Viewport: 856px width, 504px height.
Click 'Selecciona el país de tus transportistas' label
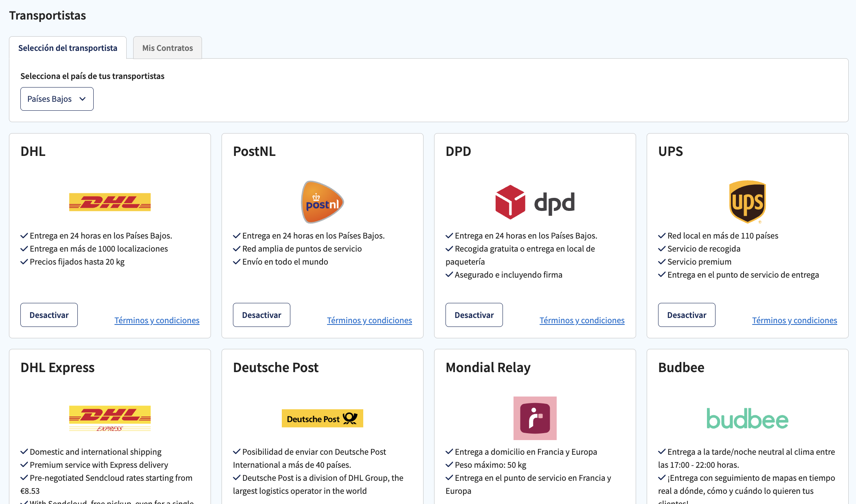pos(92,76)
